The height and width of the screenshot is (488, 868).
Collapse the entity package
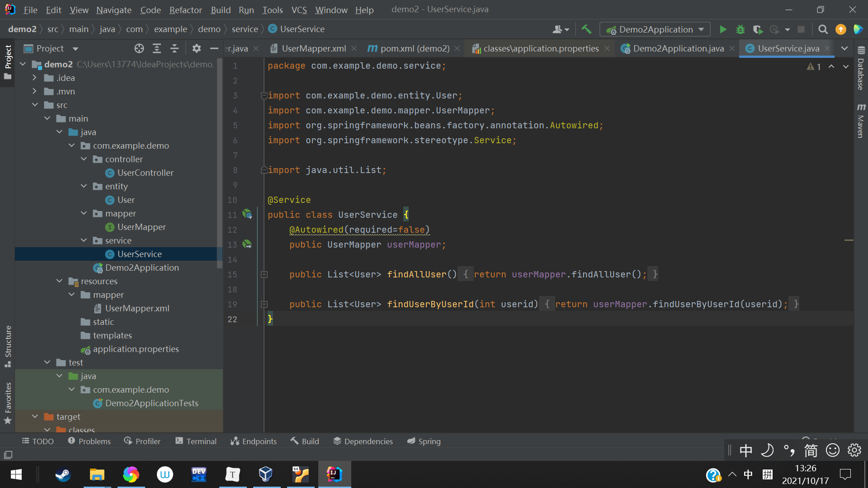pos(84,186)
